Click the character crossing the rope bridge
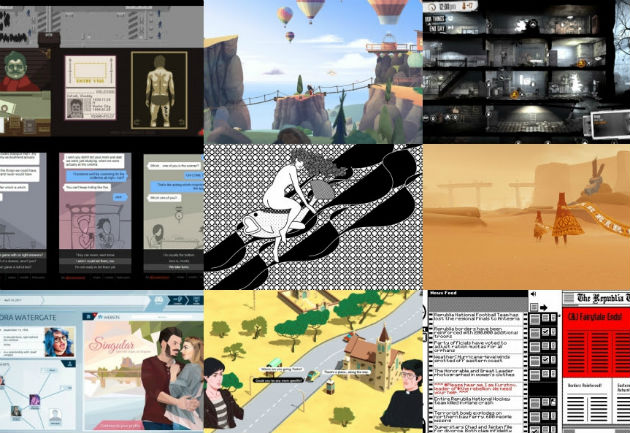The image size is (630, 433). 310,89
